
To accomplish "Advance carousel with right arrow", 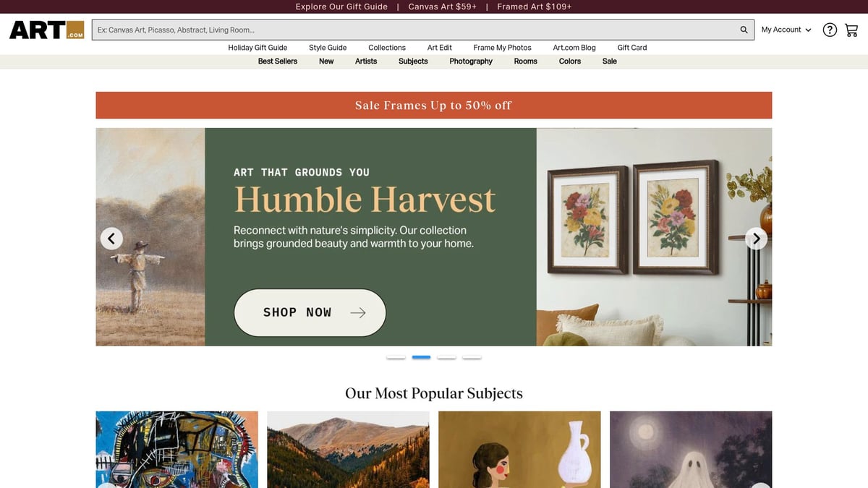I will tap(756, 238).
